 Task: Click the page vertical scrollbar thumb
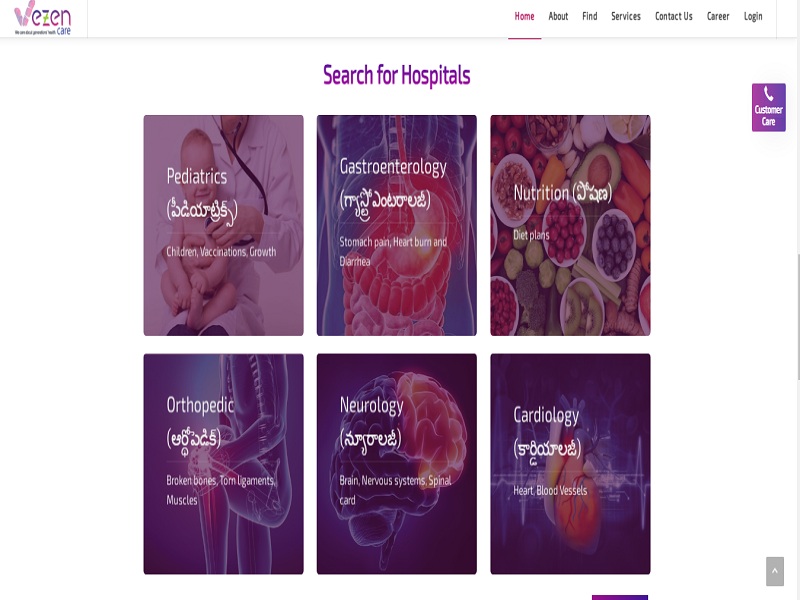click(x=797, y=316)
